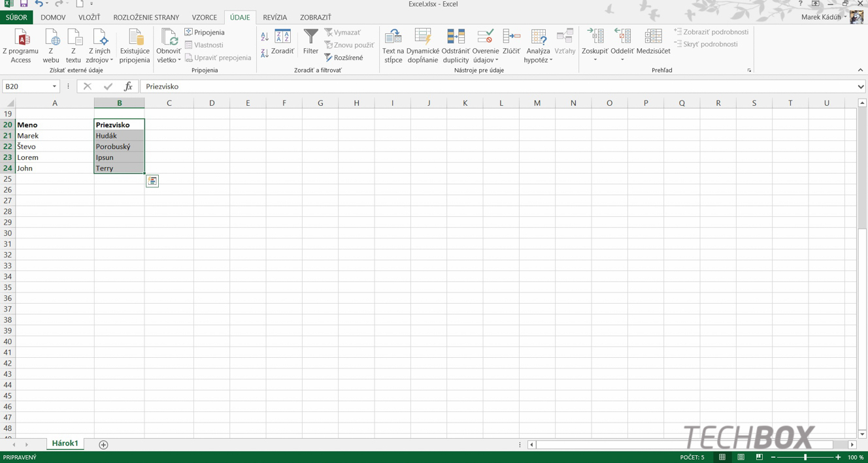This screenshot has height=463, width=868.
Task: Toggle the Filter funnel
Action: 310,42
